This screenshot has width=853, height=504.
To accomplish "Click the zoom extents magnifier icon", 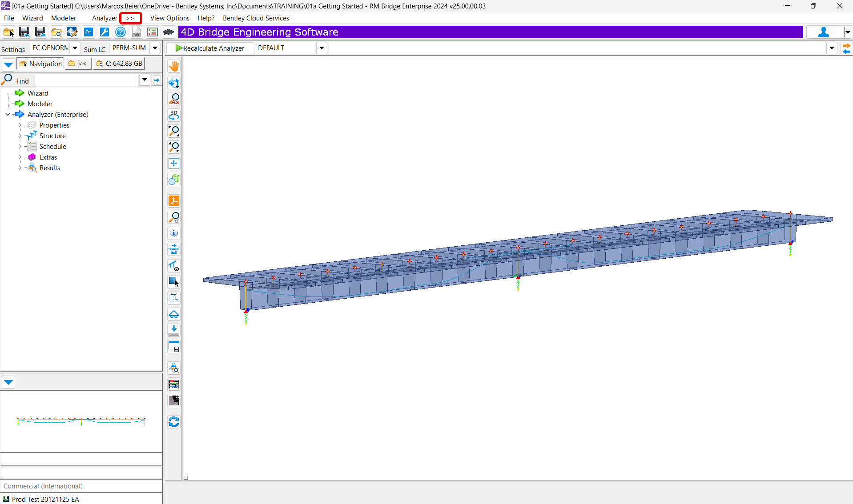I will 174,147.
